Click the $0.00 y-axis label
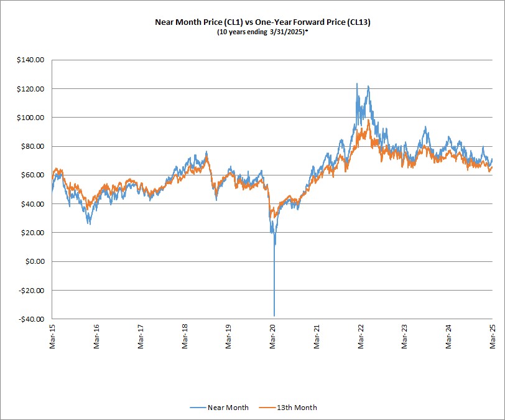Image resolution: width=505 pixels, height=420 pixels. tap(35, 261)
